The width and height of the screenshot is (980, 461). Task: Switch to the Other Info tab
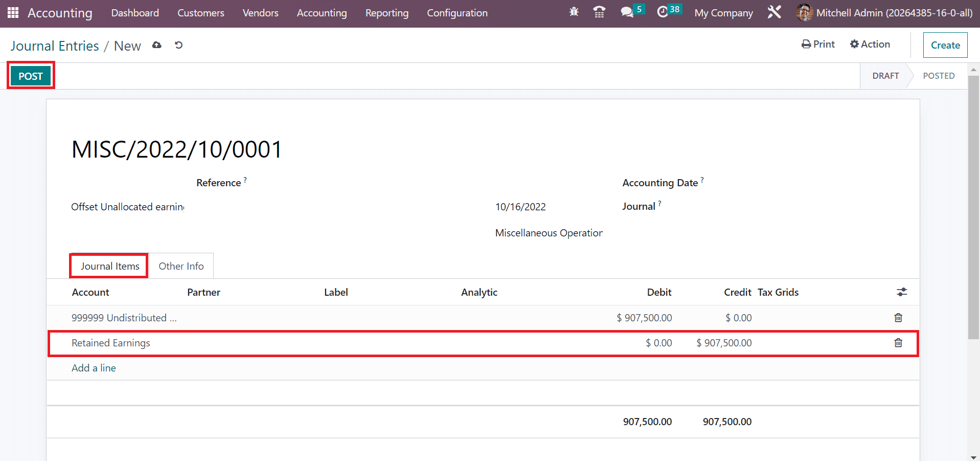click(181, 266)
